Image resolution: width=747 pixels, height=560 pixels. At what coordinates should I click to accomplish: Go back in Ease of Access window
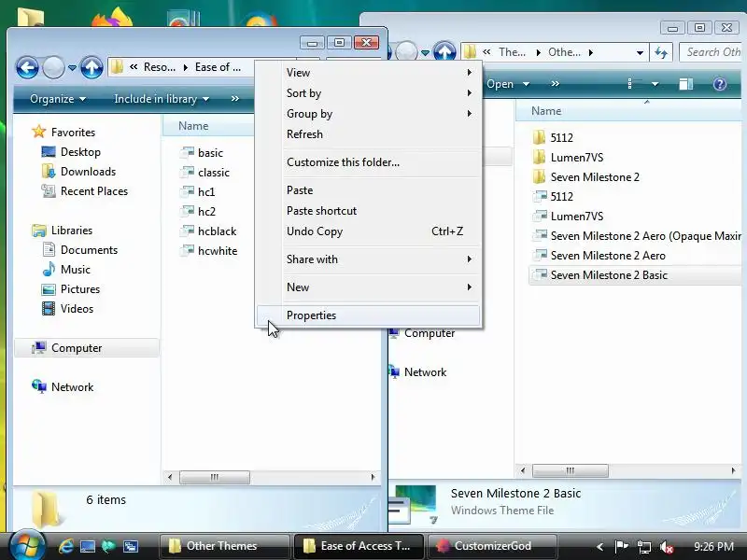[27, 67]
